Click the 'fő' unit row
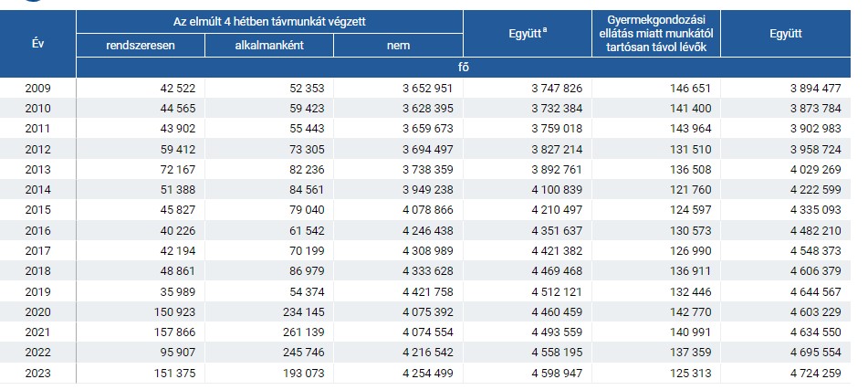 (464, 68)
